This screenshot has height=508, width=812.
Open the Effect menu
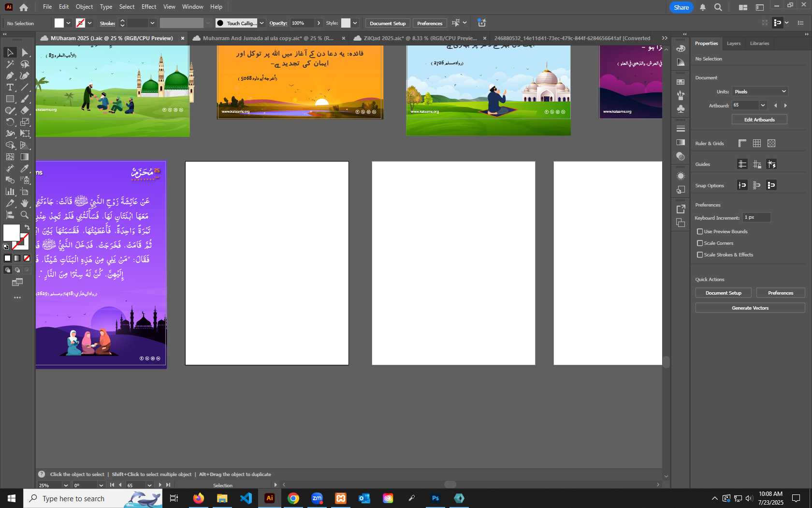149,7
